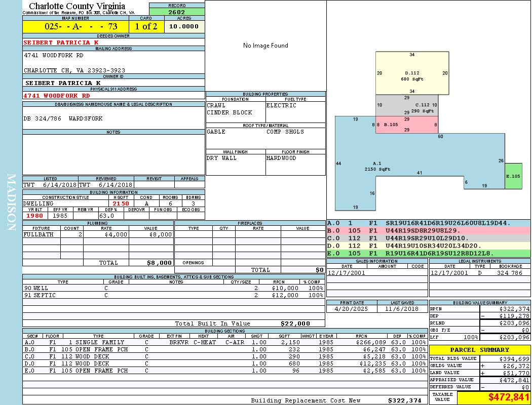532x405 pixels.
Task: Click the D.0 Wood Deck section row
Action: (x=225, y=363)
